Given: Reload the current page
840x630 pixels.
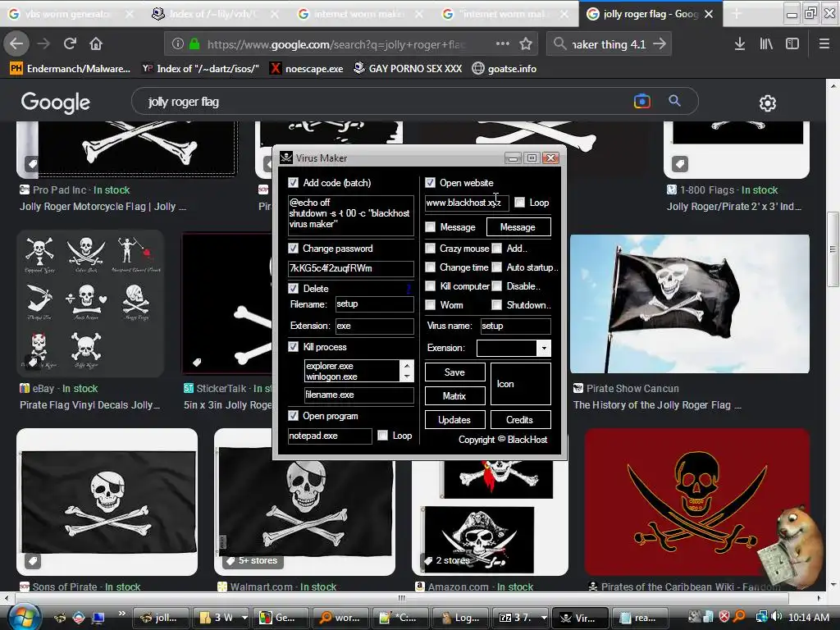Looking at the screenshot, I should tap(70, 44).
